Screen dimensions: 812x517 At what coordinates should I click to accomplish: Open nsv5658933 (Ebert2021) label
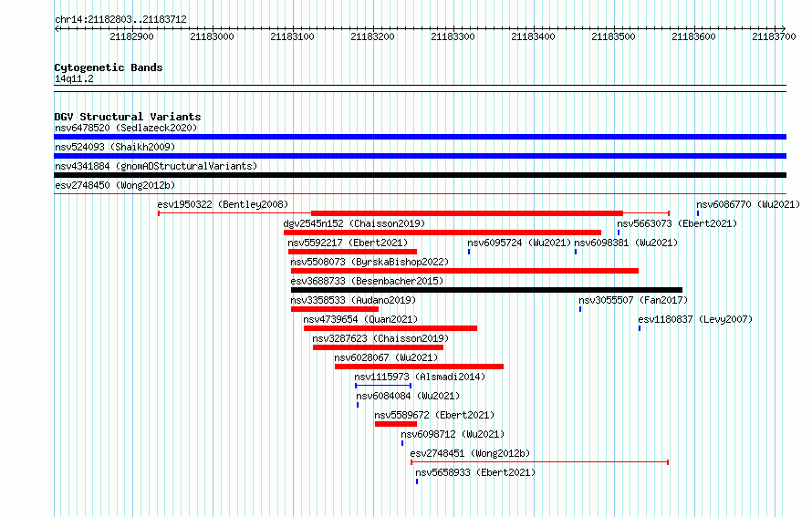475,472
